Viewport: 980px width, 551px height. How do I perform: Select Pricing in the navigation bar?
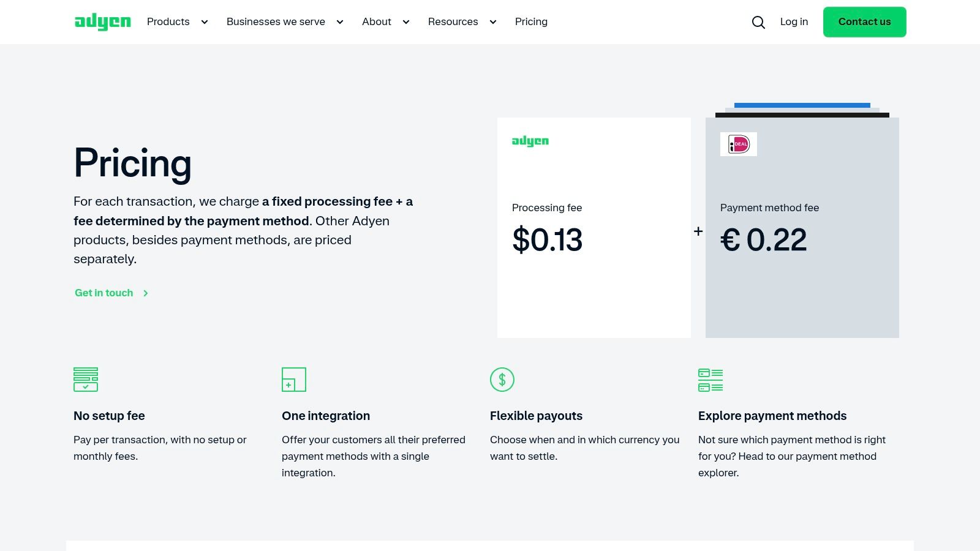[x=531, y=21]
